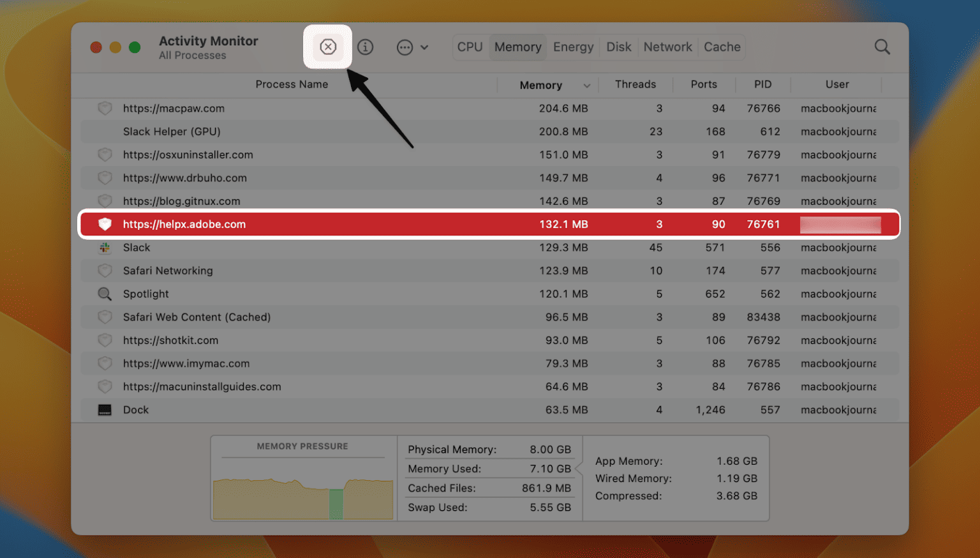The image size is (980, 558).
Task: Click the Process Name column header
Action: click(292, 84)
